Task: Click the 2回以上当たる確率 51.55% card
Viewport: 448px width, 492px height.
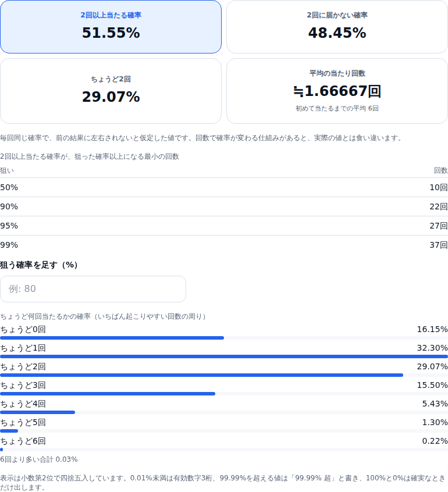Action: pyautogui.click(x=111, y=27)
